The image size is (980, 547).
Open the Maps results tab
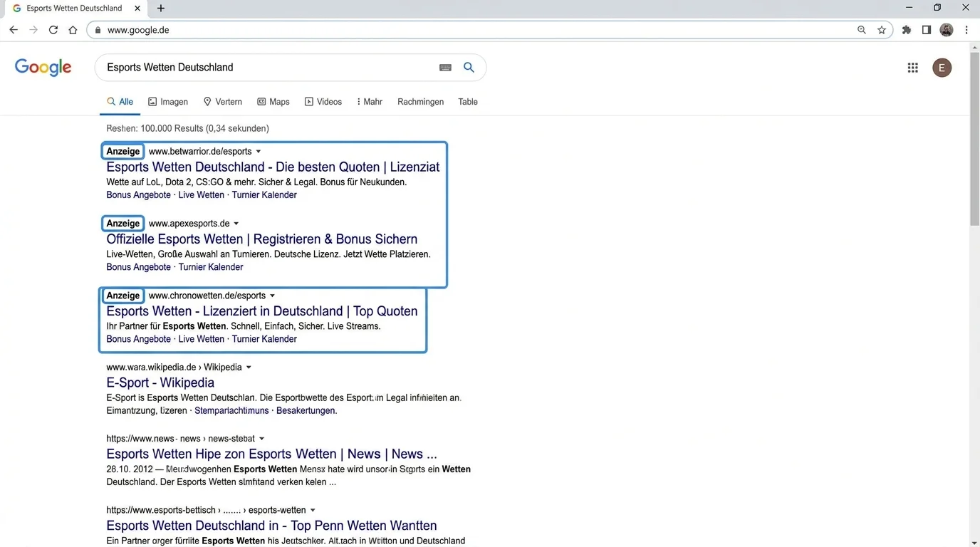(x=273, y=102)
